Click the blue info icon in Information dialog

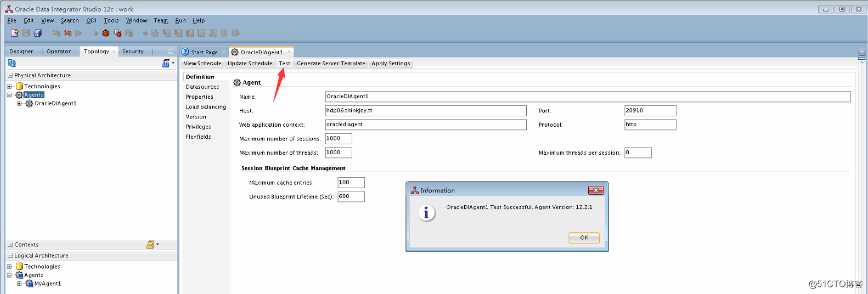pyautogui.click(x=426, y=213)
